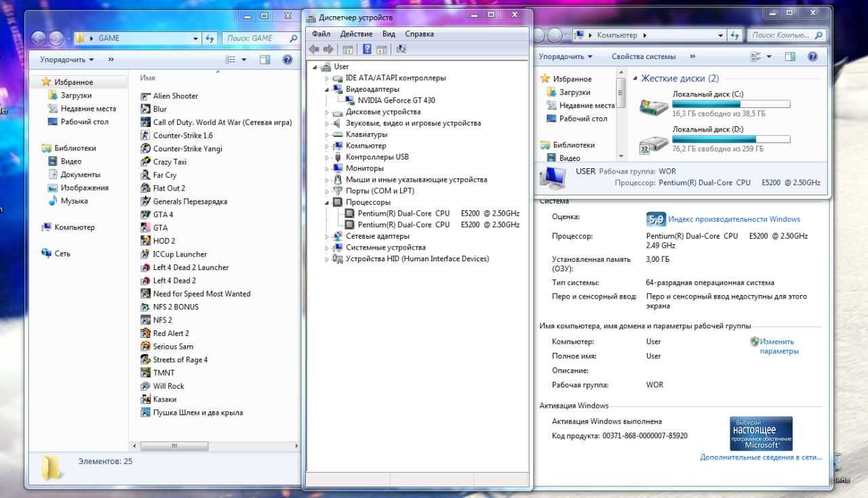Collapse the Видеоадаптеры node
Image resolution: width=868 pixels, height=498 pixels.
click(327, 90)
